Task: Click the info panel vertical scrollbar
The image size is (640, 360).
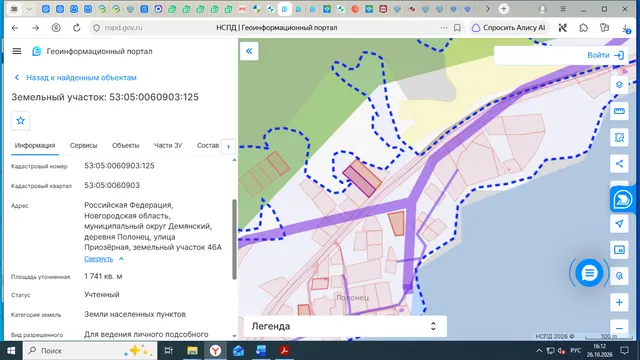Action: pyautogui.click(x=234, y=239)
